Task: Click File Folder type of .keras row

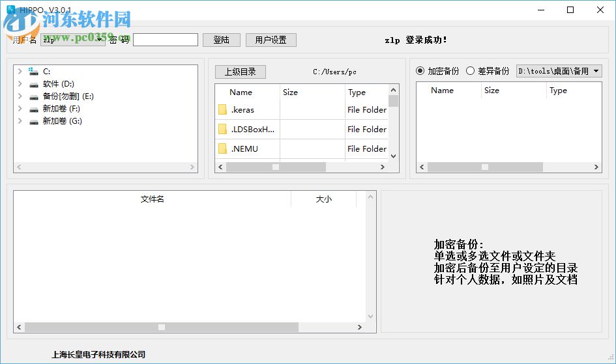Action: (x=367, y=110)
